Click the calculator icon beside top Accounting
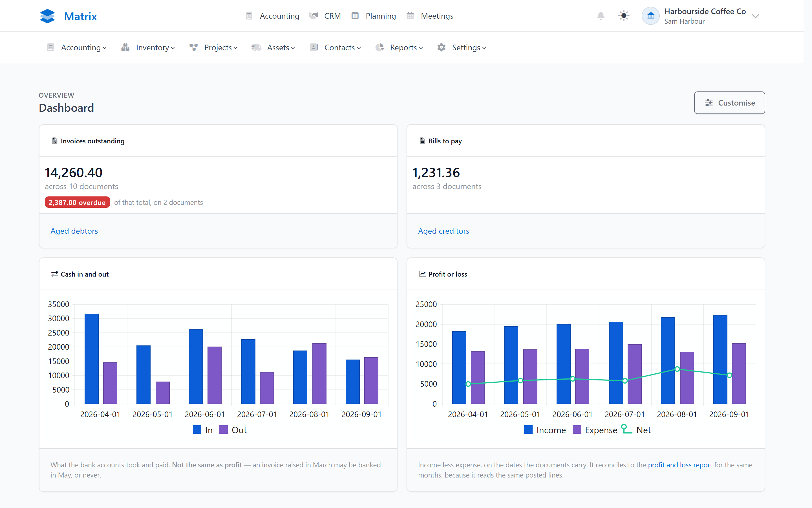 pyautogui.click(x=249, y=16)
